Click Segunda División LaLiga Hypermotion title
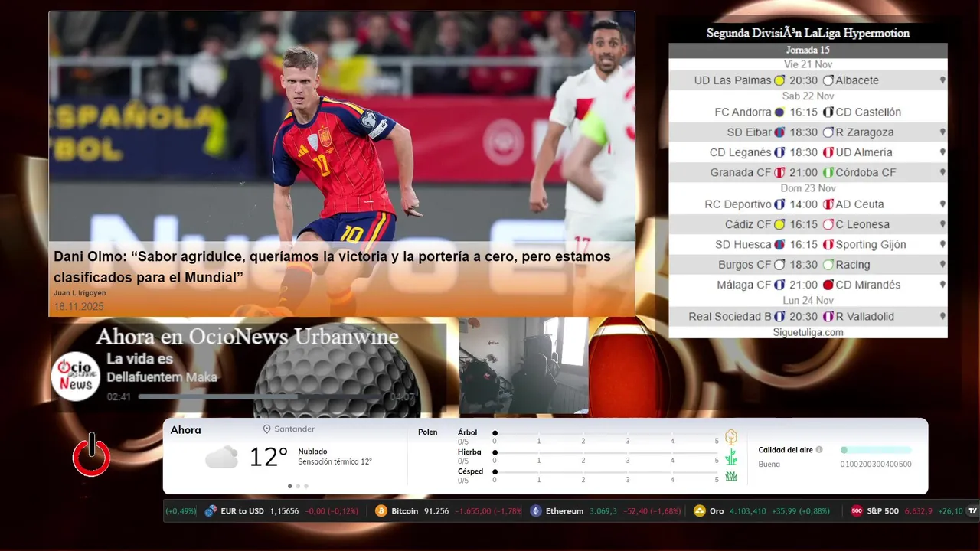980x551 pixels. tap(808, 34)
